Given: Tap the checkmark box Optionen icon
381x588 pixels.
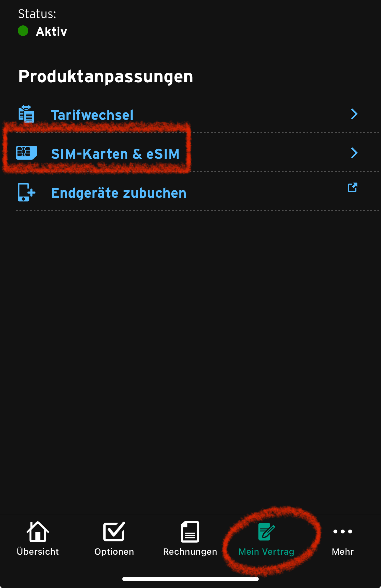Looking at the screenshot, I should (x=114, y=531).
